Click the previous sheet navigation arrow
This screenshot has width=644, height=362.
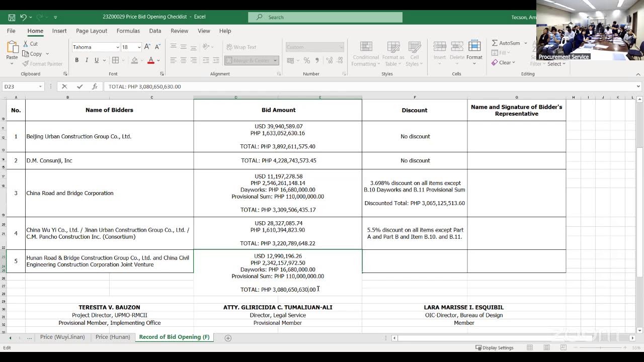10,338
